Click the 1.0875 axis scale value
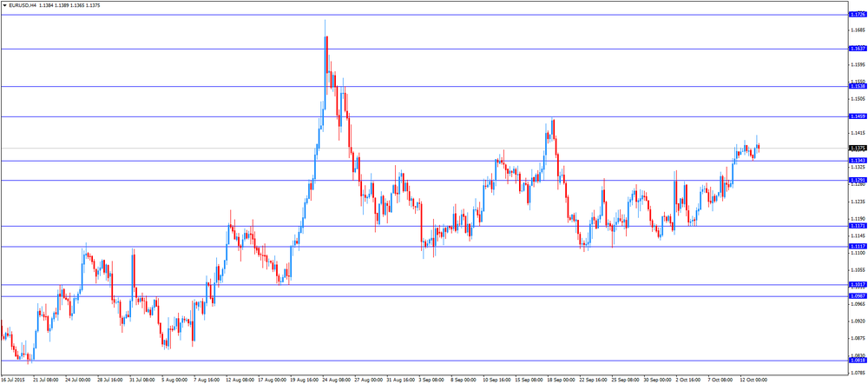The image size is (868, 384). [x=857, y=339]
